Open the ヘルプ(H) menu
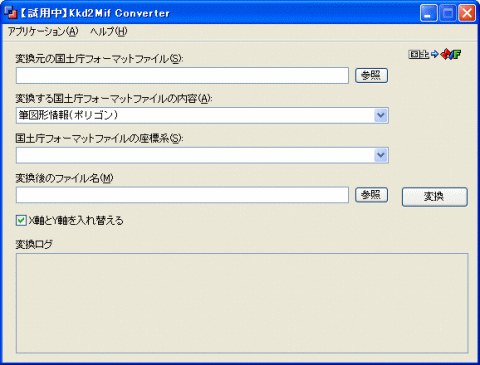Image resolution: width=480 pixels, height=365 pixels. (109, 32)
